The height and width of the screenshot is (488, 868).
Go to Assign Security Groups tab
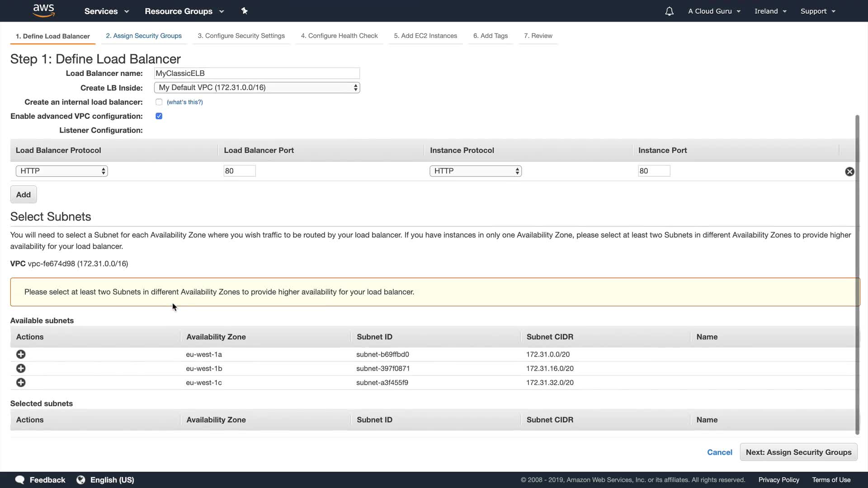pos(144,36)
